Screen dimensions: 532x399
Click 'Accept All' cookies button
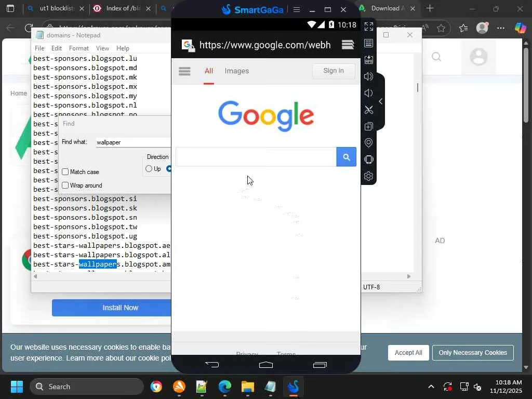[408, 353]
